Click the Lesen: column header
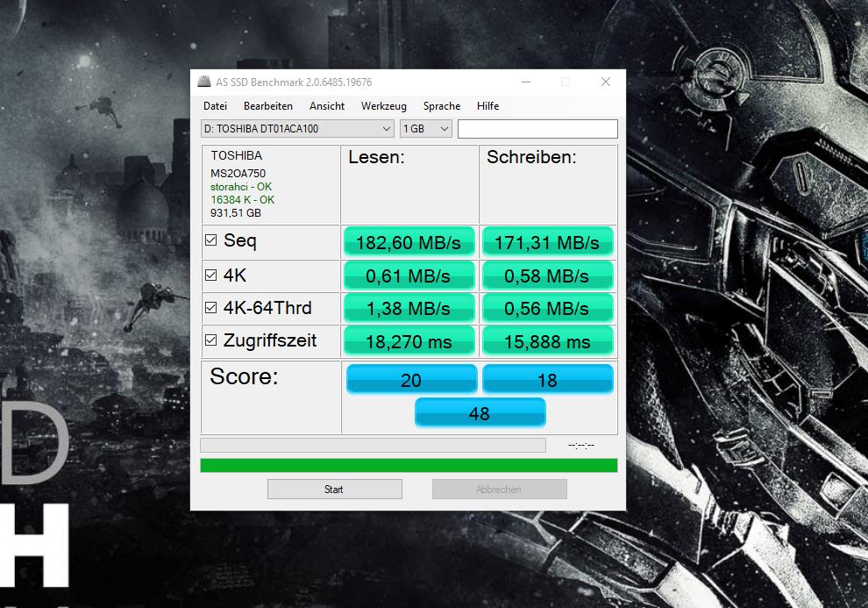The width and height of the screenshot is (868, 608). (376, 157)
